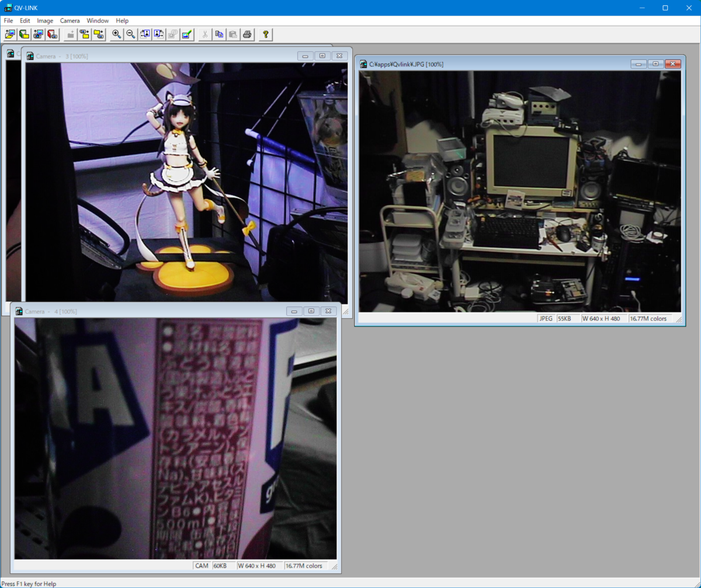701x588 pixels.
Task: Click W 640 x H 480 in Qvlink.JPG window
Action: coord(604,319)
